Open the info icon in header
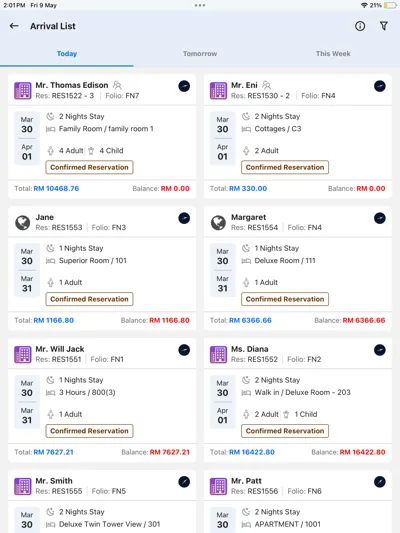 pyautogui.click(x=360, y=26)
